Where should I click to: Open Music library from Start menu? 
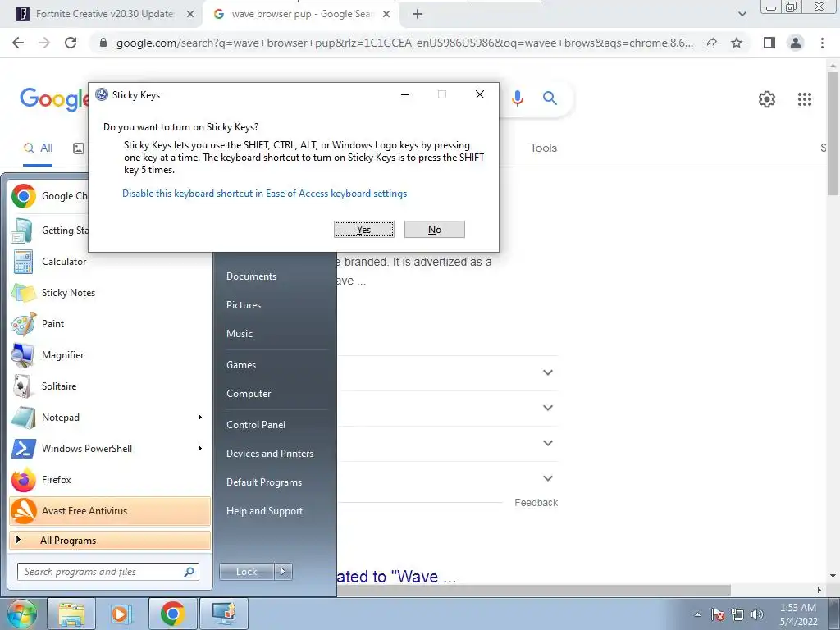(x=240, y=334)
